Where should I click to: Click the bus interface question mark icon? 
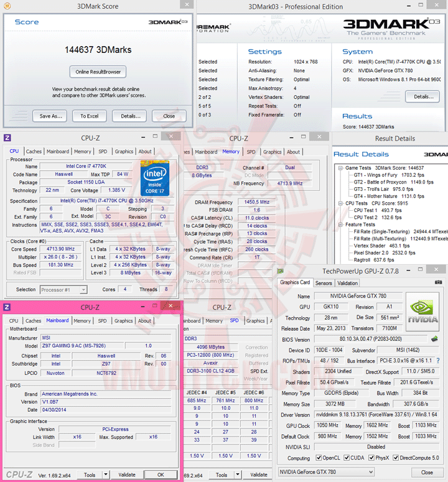tap(438, 361)
